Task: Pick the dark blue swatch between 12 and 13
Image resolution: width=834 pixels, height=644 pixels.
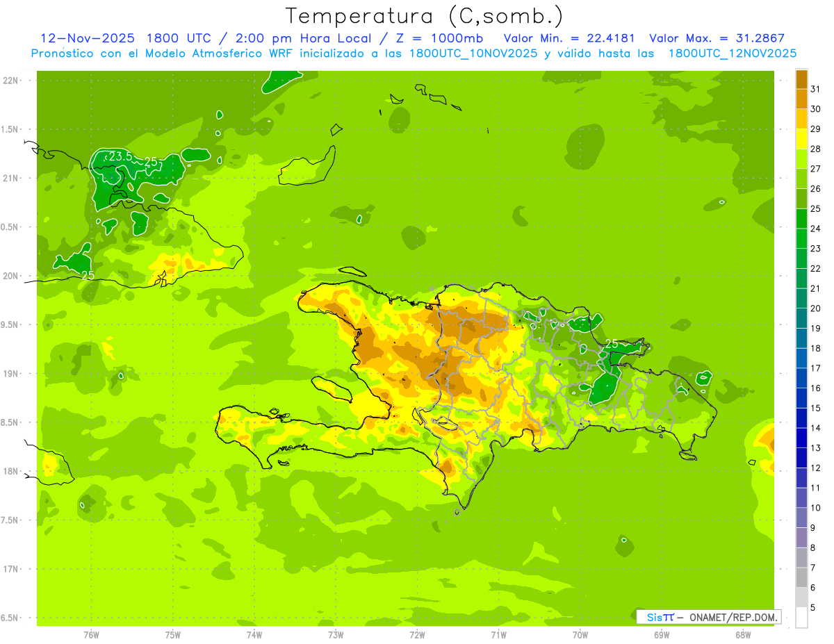Action: [801, 458]
